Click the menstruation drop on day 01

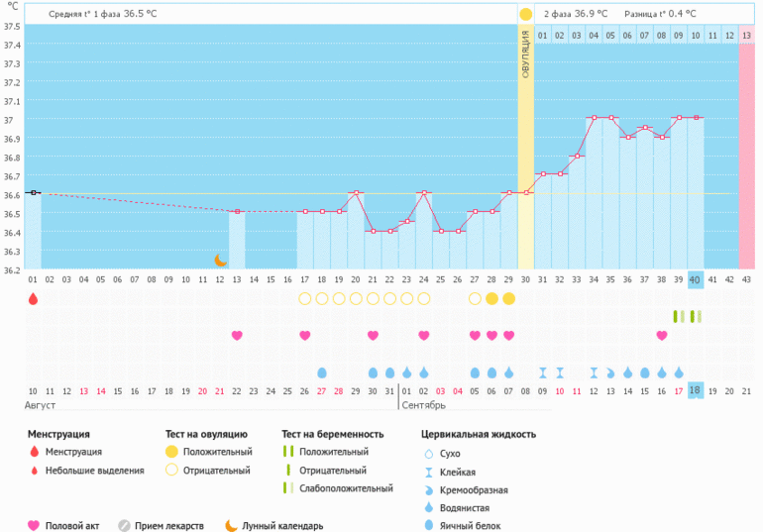pos(33,298)
